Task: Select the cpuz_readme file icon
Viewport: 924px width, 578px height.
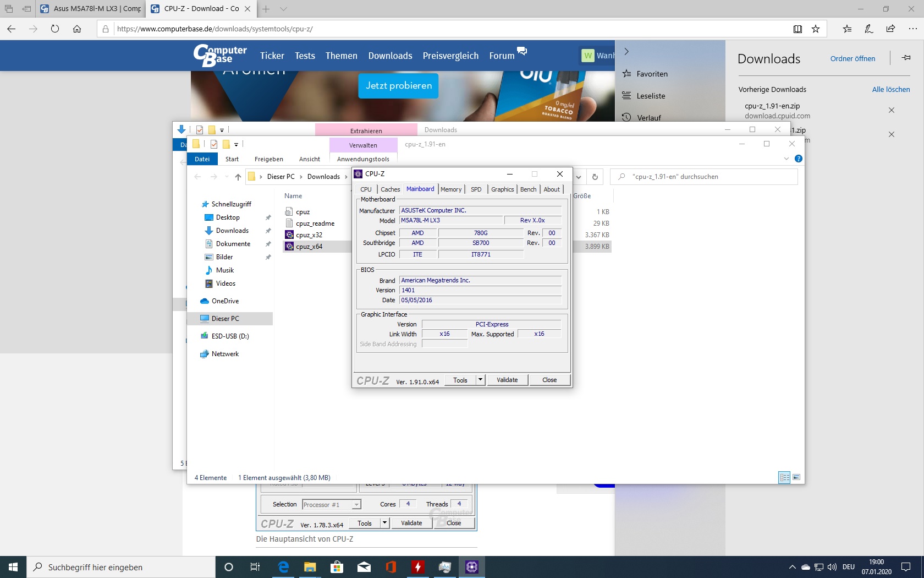Action: pos(289,223)
